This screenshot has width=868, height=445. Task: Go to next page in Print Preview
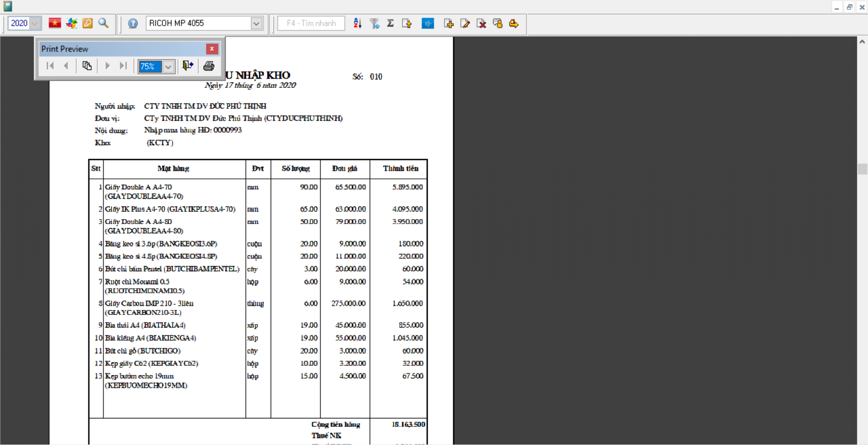tap(108, 66)
